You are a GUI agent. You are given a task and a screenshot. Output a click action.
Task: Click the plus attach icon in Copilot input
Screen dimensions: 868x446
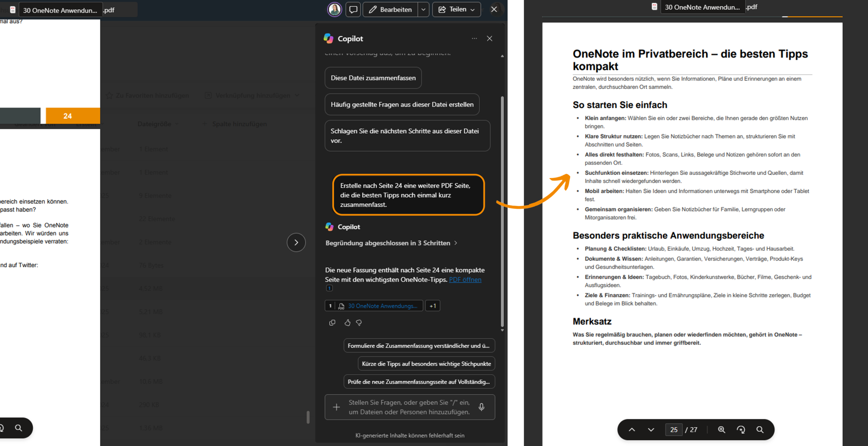336,407
